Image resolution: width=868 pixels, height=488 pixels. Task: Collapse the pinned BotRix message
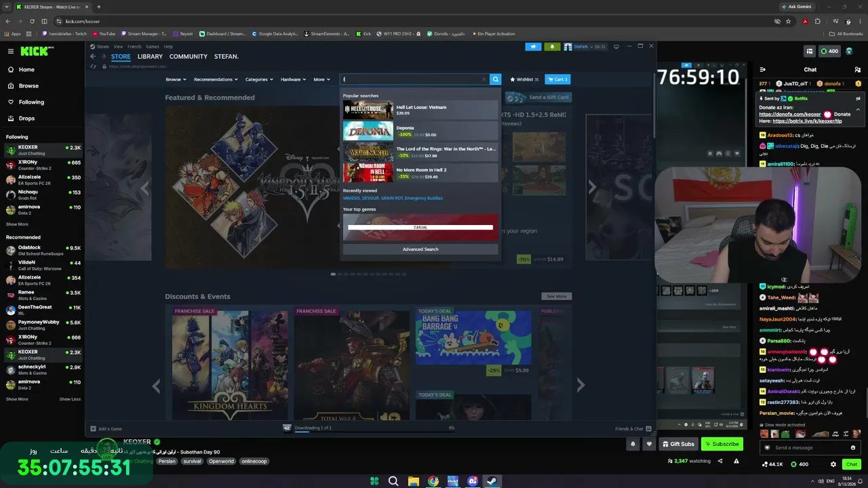pos(858,109)
